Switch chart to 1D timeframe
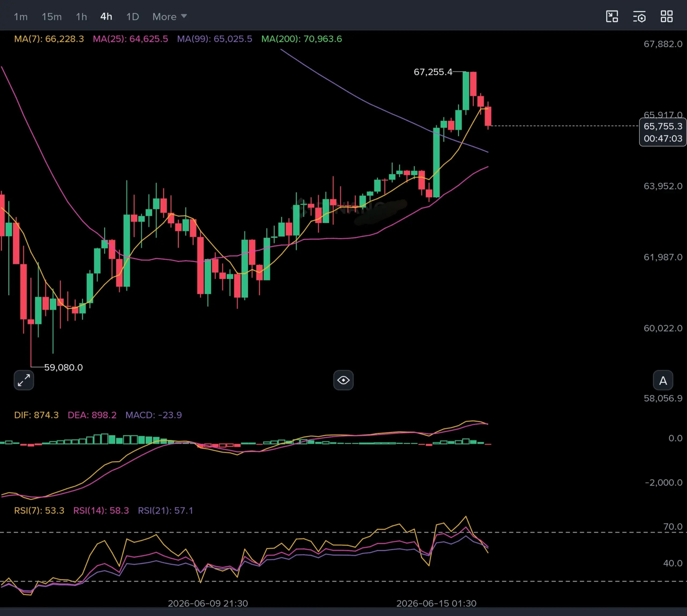Screen dimensions: 687x616 pos(132,17)
